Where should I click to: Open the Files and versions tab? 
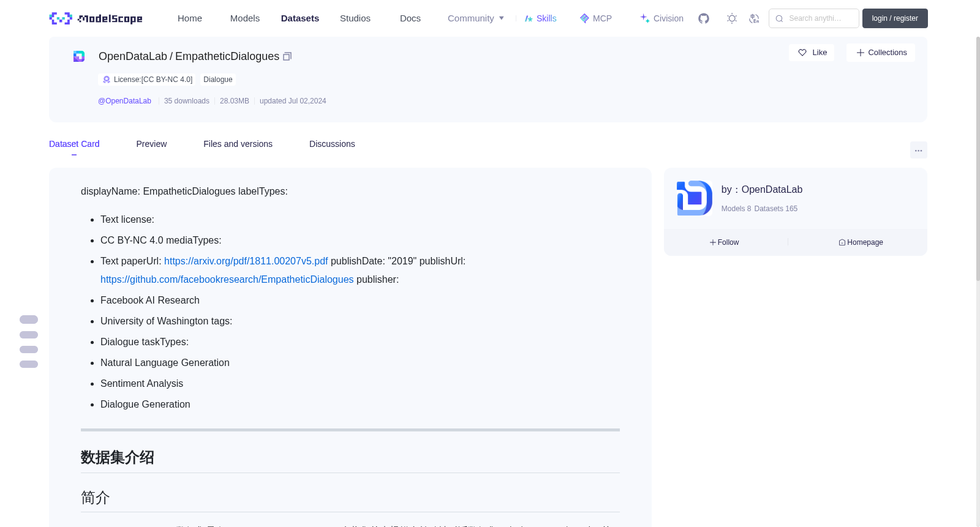coord(238,144)
